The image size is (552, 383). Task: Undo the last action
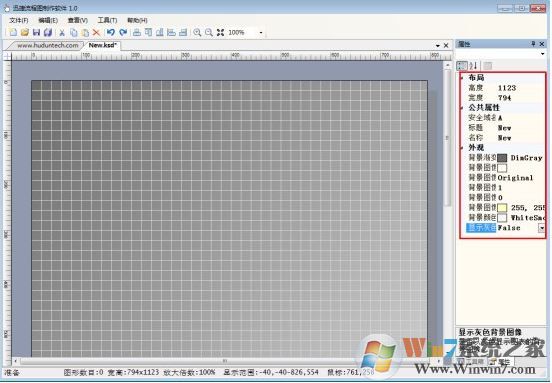pyautogui.click(x=111, y=33)
